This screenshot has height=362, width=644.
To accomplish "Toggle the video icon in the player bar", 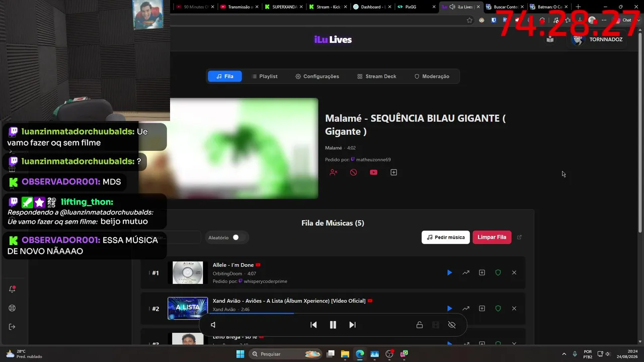I will click(436, 325).
